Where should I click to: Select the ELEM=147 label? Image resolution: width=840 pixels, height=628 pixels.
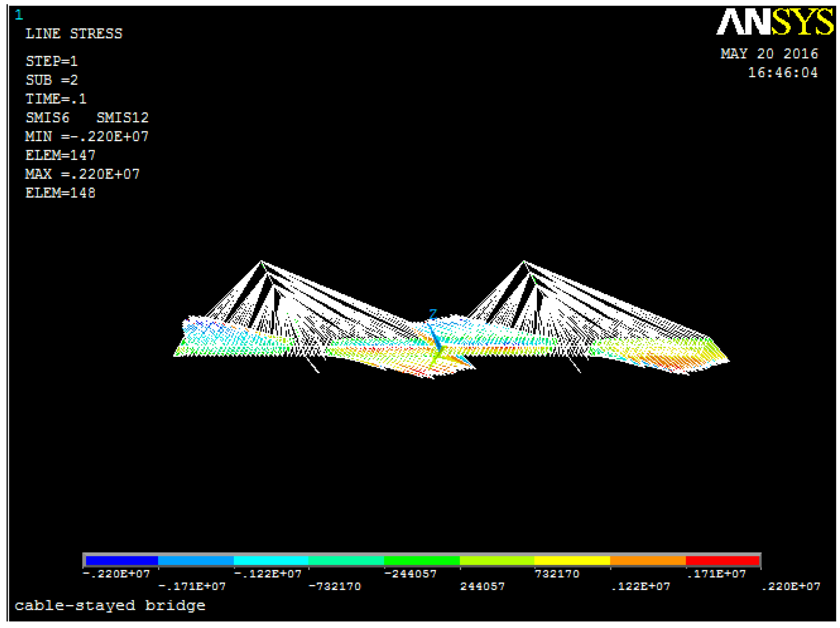pyautogui.click(x=60, y=155)
